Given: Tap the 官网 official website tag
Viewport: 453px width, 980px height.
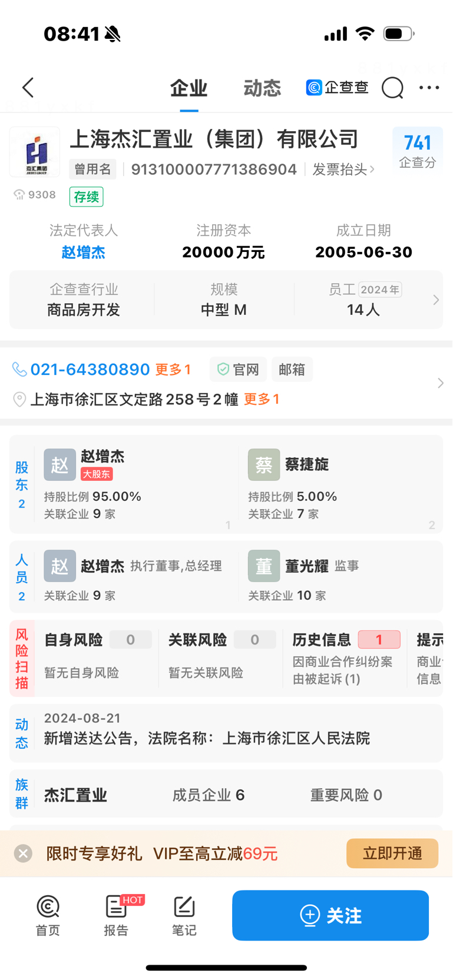Looking at the screenshot, I should click(239, 370).
